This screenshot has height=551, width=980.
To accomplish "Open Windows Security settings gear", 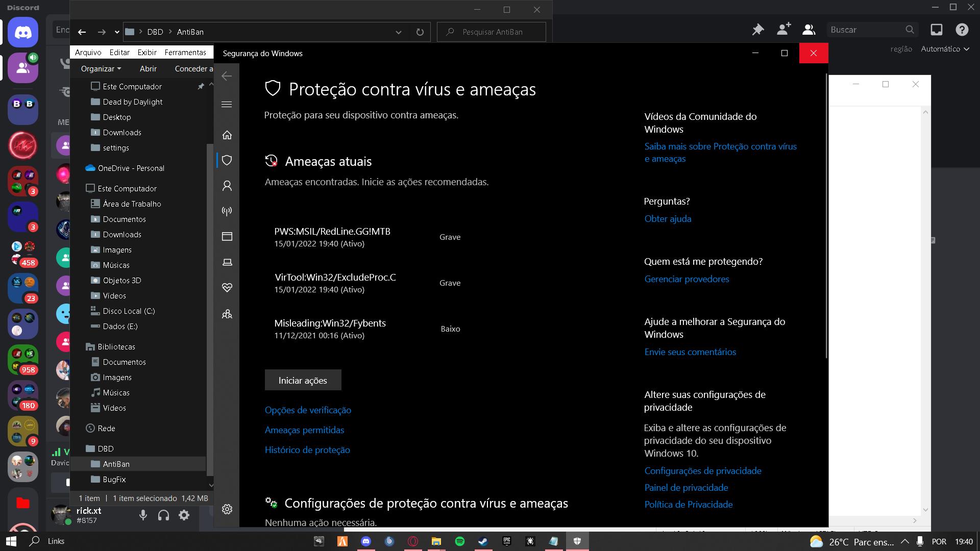I will pyautogui.click(x=227, y=509).
